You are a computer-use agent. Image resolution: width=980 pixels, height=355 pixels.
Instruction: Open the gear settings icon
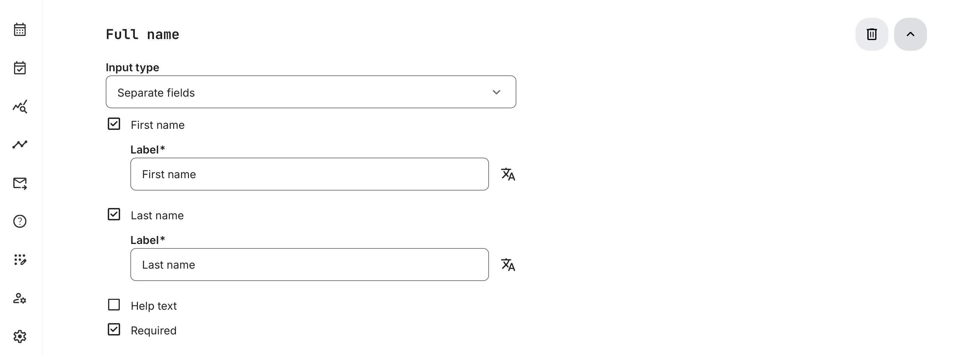pos(20,336)
